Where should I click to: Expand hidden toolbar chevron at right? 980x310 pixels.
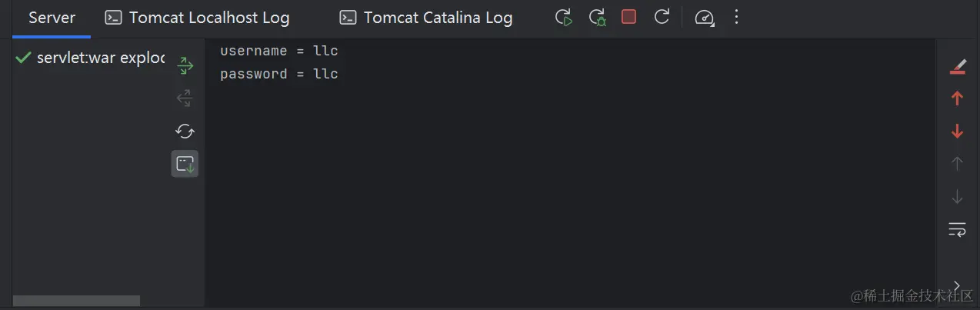coord(957,285)
